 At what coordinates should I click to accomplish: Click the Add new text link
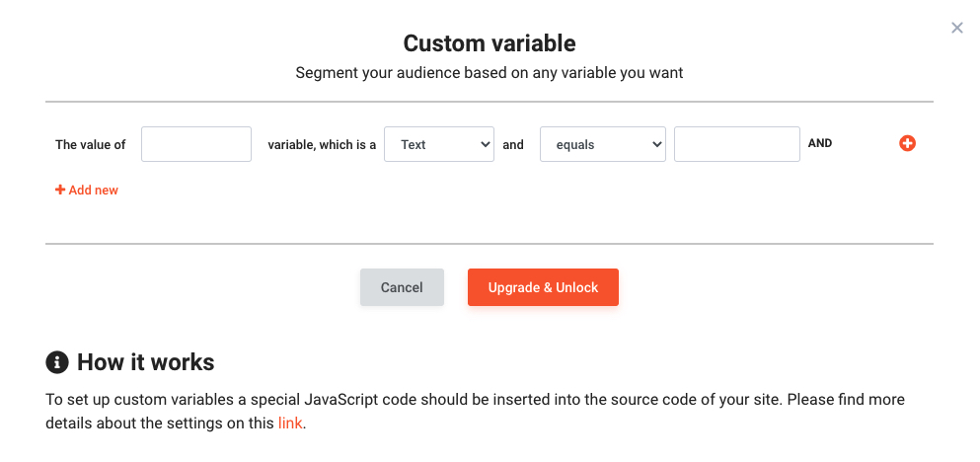pos(93,191)
